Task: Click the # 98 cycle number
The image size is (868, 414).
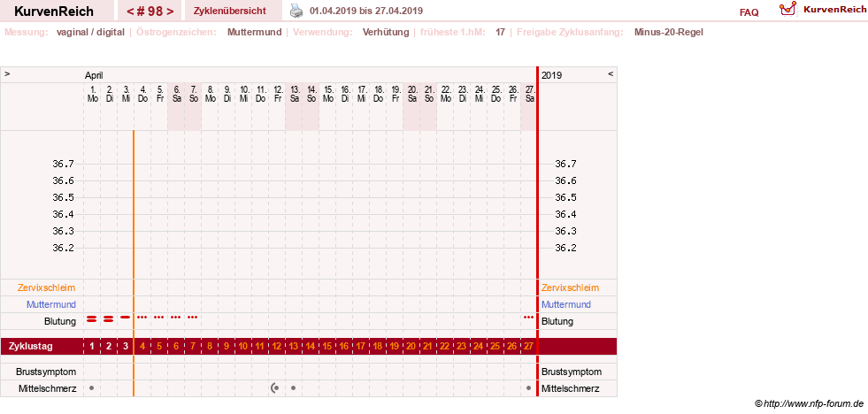Action: 150,11
